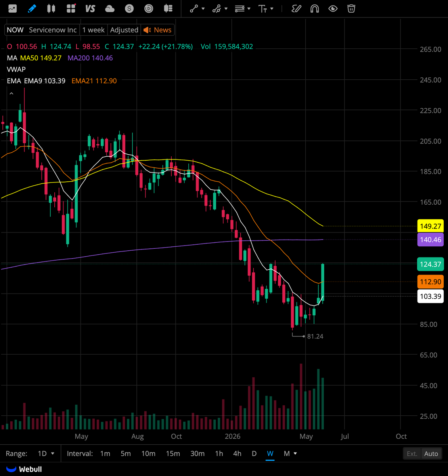Viewport: 448px width, 476px height.
Task: Select the line segment drawing tool
Action: [x=193, y=8]
